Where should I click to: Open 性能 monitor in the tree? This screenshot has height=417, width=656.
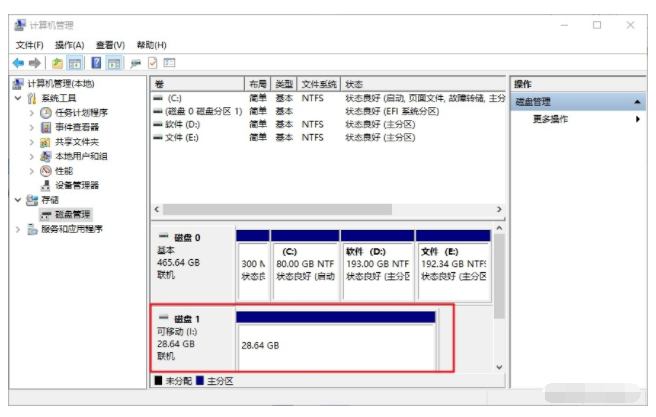(63, 171)
